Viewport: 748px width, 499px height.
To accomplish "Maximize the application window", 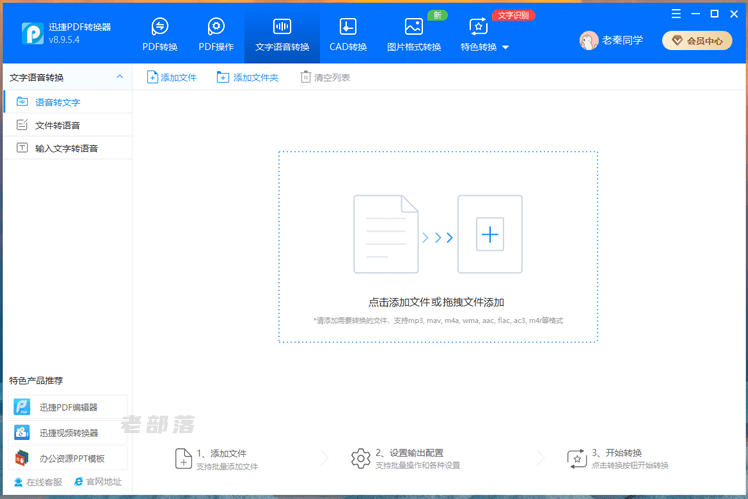I will (715, 14).
